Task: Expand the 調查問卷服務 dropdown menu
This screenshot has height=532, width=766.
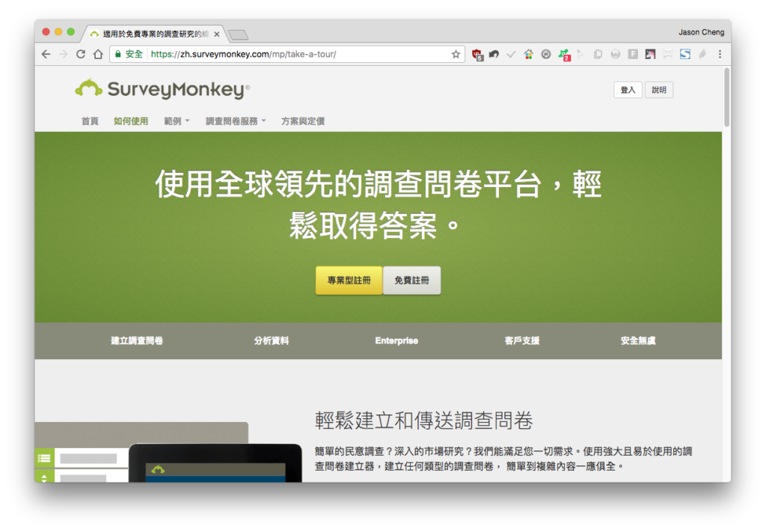Action: (236, 121)
